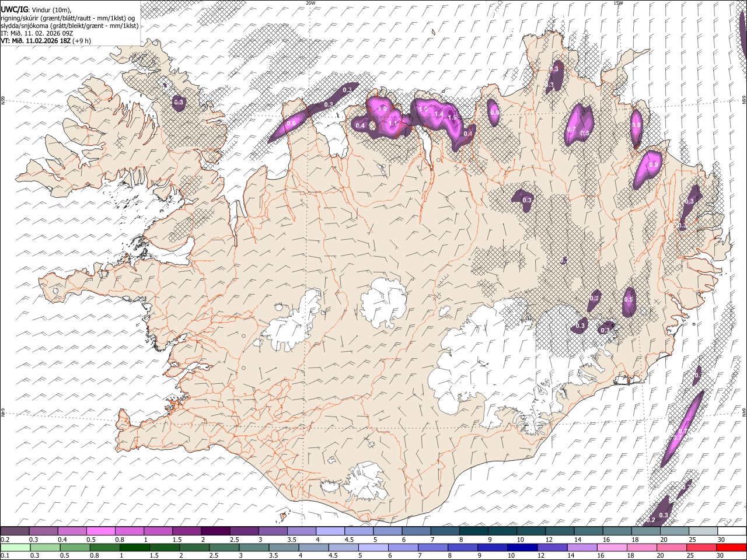Click the 20W longitude label at the top edge
Screen dimensions: 747x560
pyautogui.click(x=311, y=3)
